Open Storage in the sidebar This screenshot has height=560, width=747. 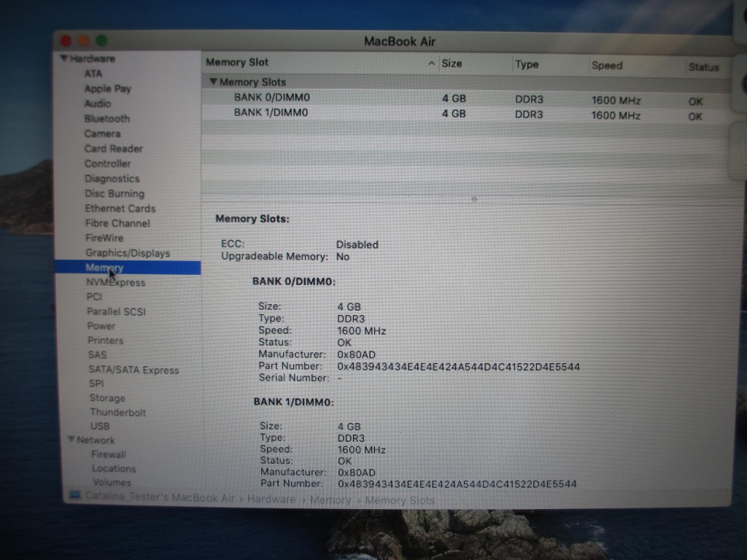point(107,397)
